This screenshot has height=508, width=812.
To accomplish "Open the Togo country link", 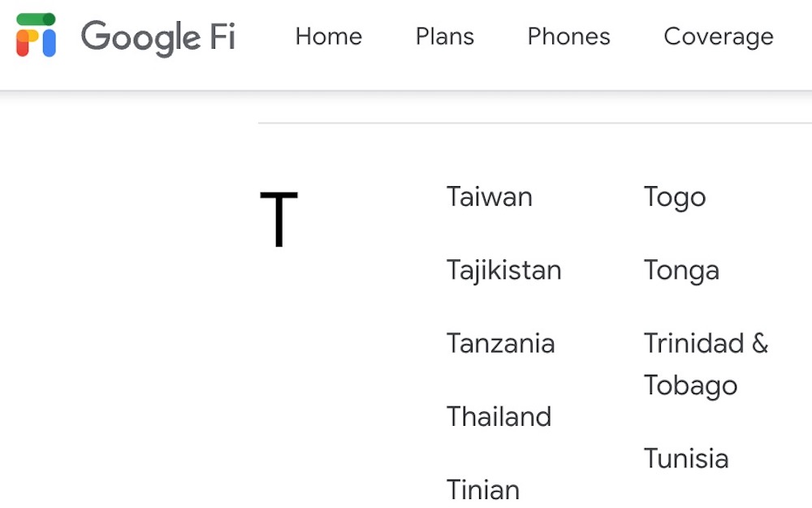I will point(675,197).
